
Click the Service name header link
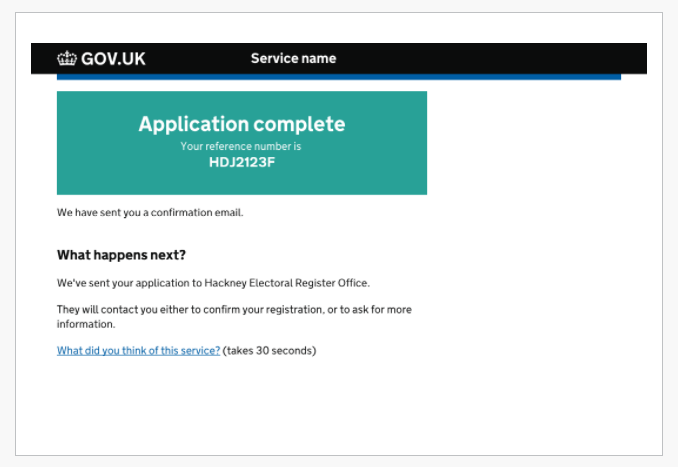point(293,58)
